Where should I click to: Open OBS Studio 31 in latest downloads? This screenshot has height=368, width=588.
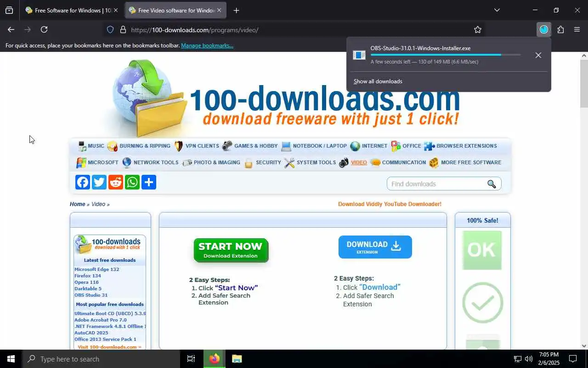tap(91, 295)
